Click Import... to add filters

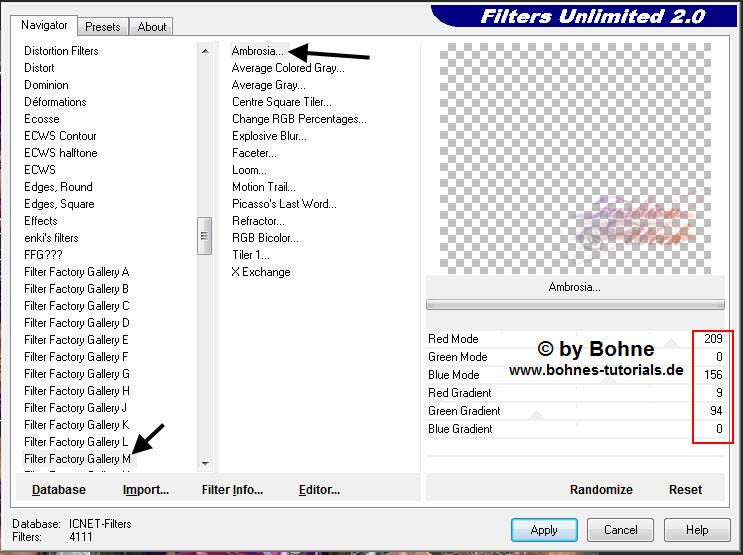click(146, 490)
